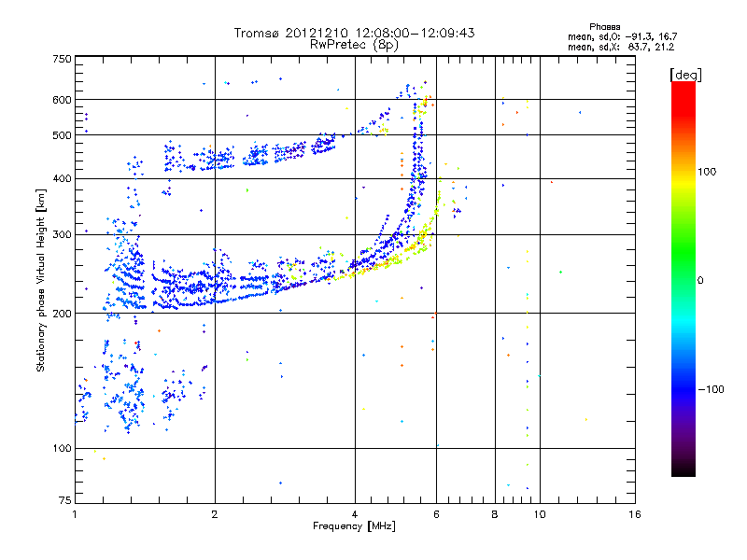Image resolution: width=747 pixels, height=560 pixels.
Task: Click the y-axis tick label '100'
Action: (x=62, y=448)
